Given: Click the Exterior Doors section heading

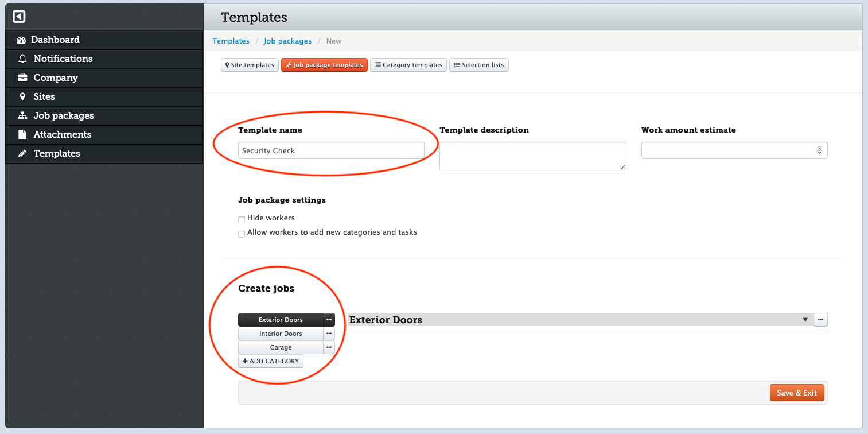Looking at the screenshot, I should coord(386,320).
